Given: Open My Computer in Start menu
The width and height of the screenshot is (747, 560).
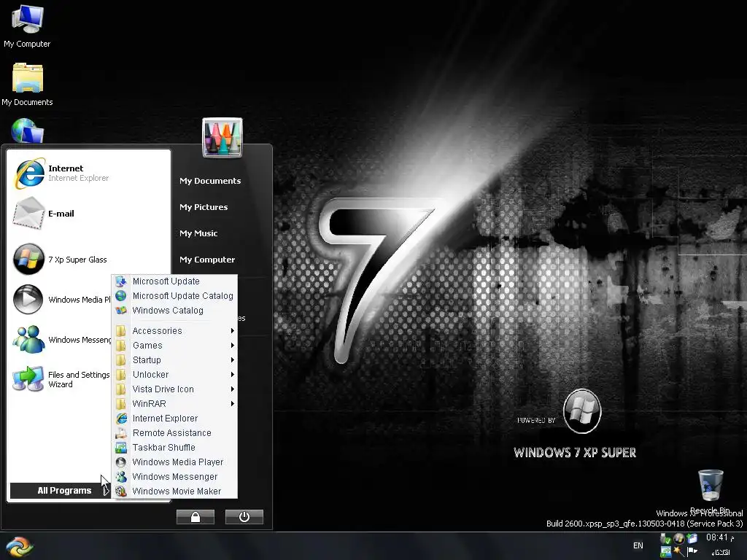Looking at the screenshot, I should click(207, 260).
